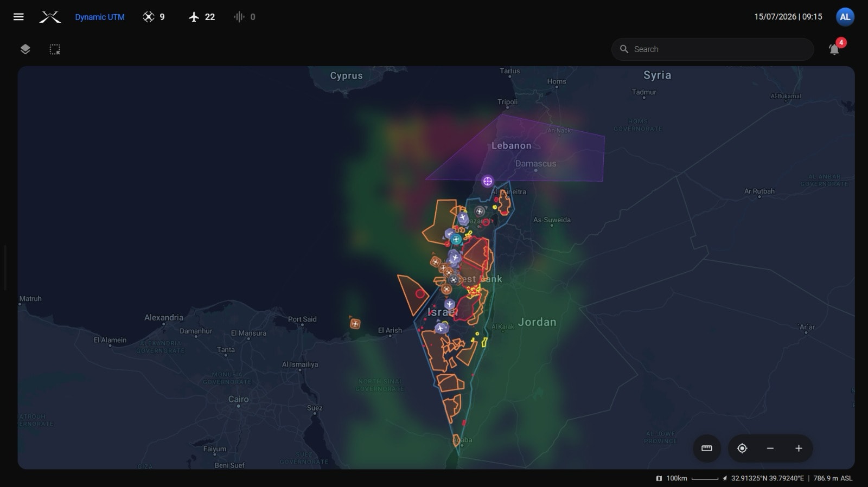Activate the area selection tool

tap(55, 49)
